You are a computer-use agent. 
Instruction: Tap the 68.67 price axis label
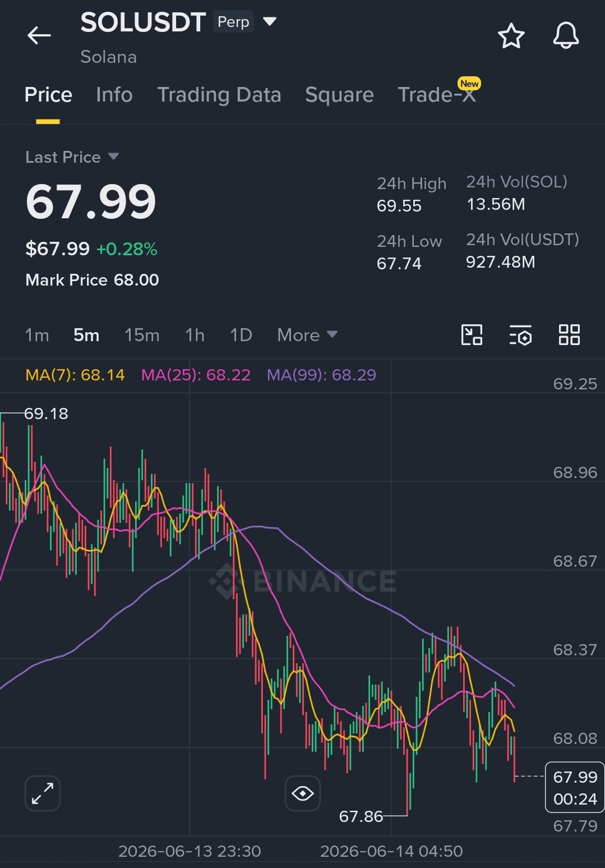pos(575,561)
